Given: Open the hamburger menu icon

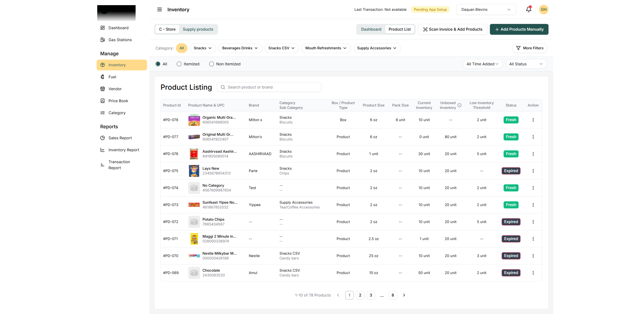Looking at the screenshot, I should [159, 9].
